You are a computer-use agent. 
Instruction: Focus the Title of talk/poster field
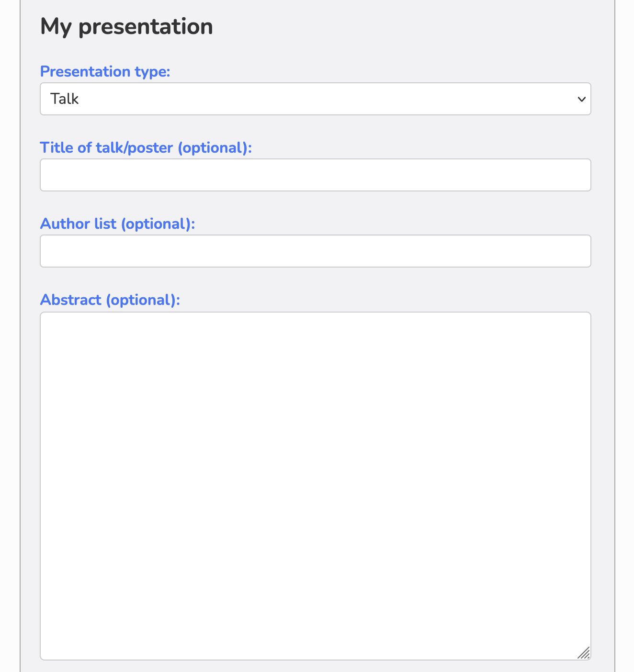pos(316,175)
